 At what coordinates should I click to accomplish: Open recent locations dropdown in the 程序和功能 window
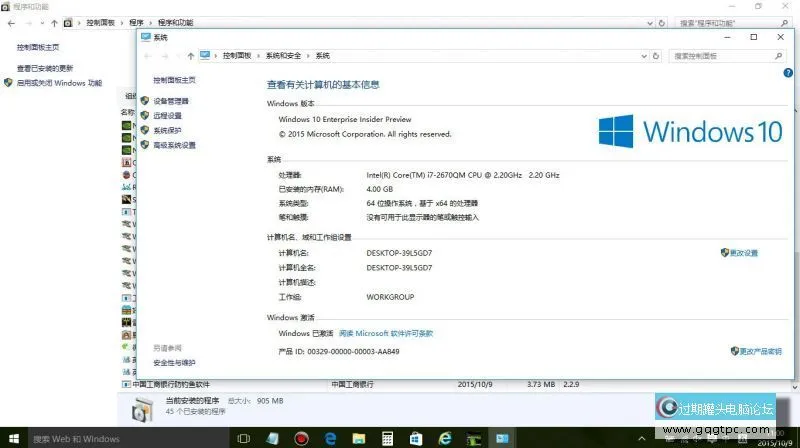click(42, 23)
